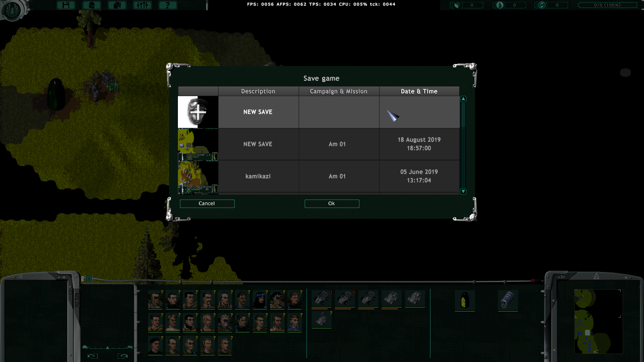Click the 0/0 (100%) power indicator bar
The width and height of the screenshot is (644, 362).
pos(607,5)
